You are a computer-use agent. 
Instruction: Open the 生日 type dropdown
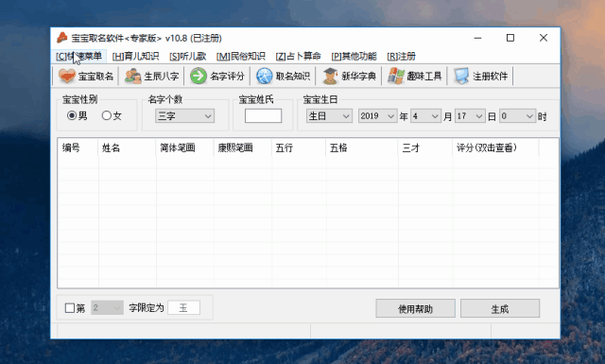[329, 116]
